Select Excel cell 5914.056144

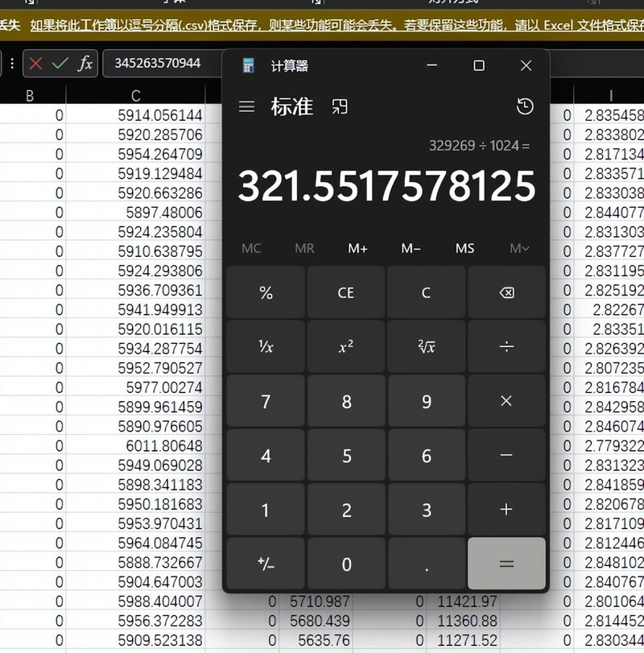(136, 115)
